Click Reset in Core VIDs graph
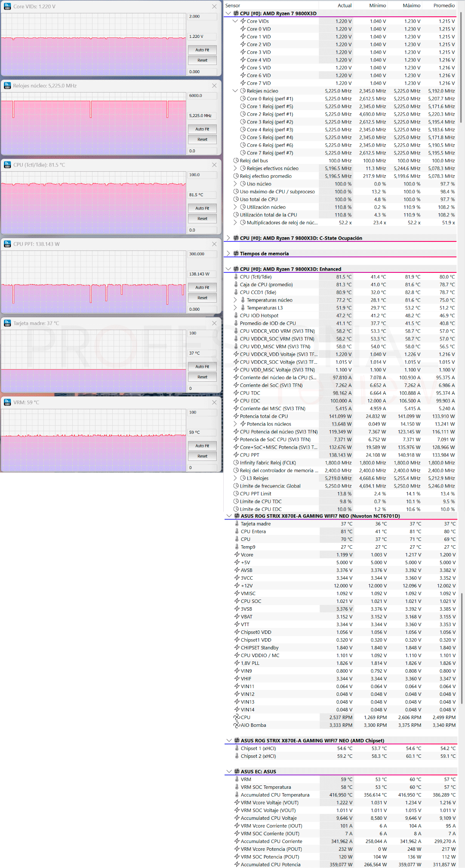This screenshot has width=465, height=868. tap(202, 60)
